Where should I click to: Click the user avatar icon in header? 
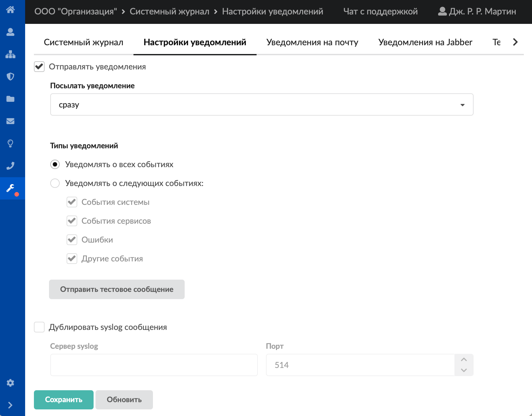coord(442,11)
